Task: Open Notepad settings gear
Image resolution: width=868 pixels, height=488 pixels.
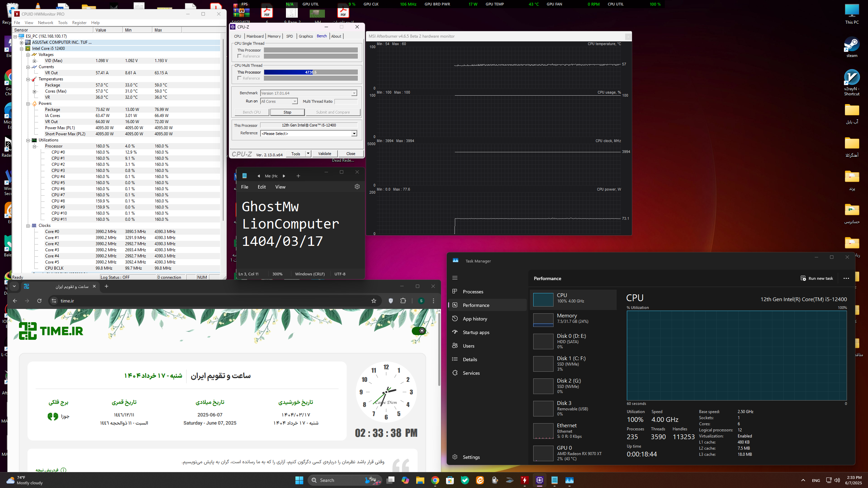Action: pyautogui.click(x=357, y=187)
